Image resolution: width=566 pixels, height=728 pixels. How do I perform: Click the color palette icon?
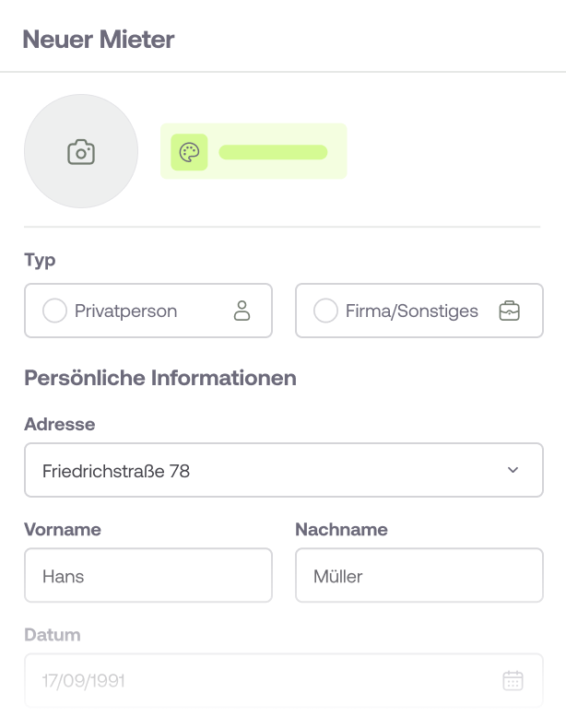pos(189,152)
